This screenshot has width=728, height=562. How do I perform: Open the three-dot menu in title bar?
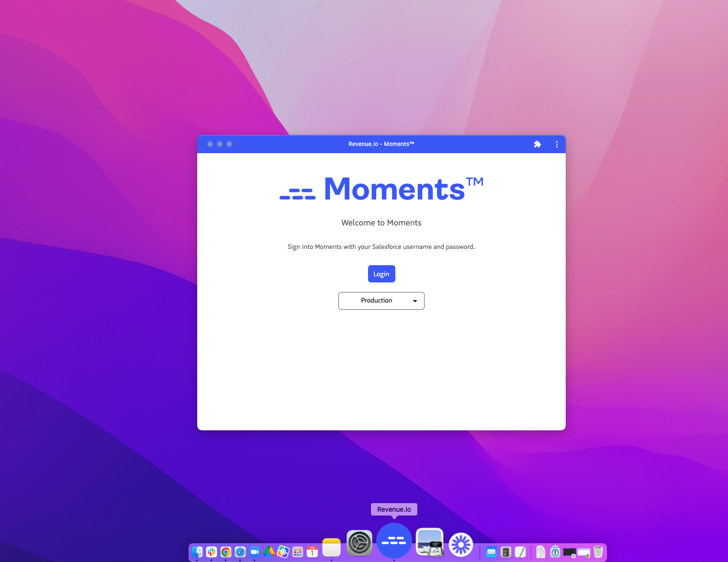point(557,144)
